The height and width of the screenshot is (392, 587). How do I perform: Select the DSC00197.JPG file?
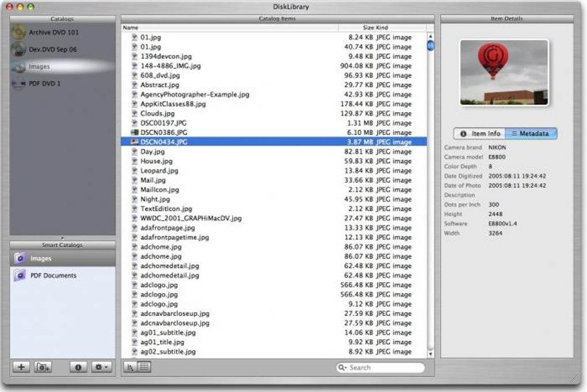tap(274, 123)
